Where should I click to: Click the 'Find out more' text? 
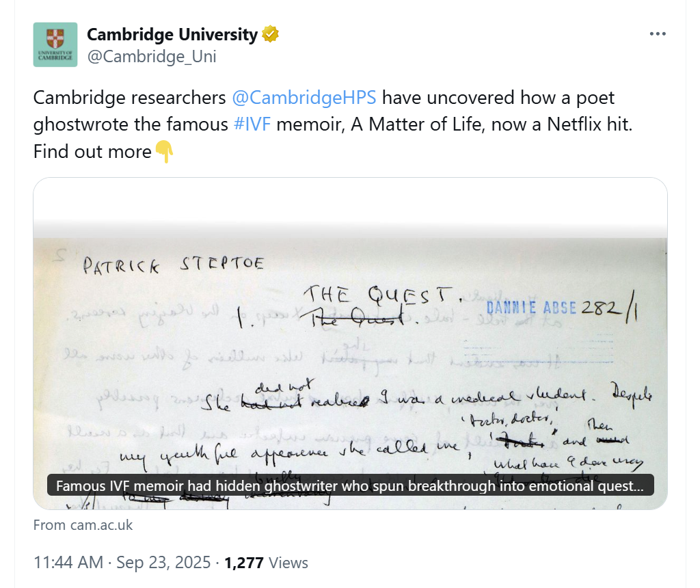(92, 151)
